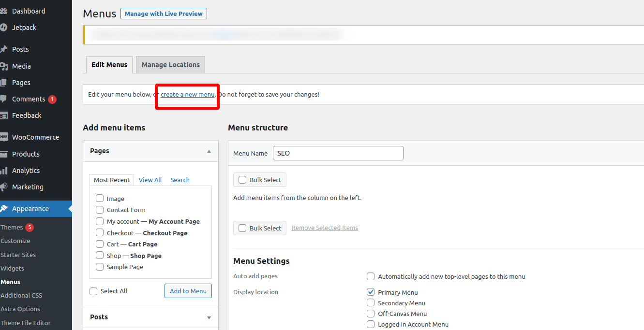Tick the My account page checkbox

(100, 221)
